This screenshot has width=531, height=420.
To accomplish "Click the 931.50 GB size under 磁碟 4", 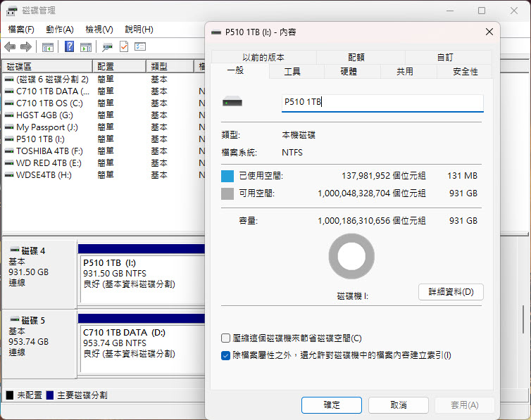I will (29, 272).
